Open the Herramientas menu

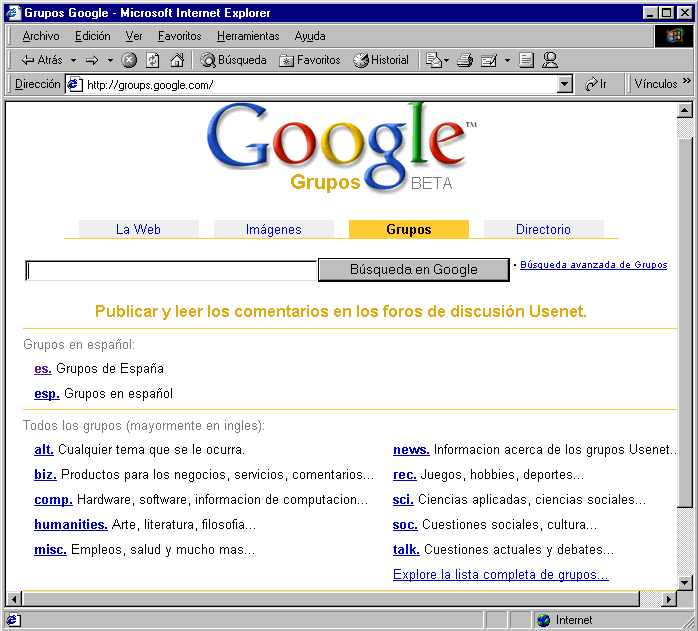click(x=248, y=36)
